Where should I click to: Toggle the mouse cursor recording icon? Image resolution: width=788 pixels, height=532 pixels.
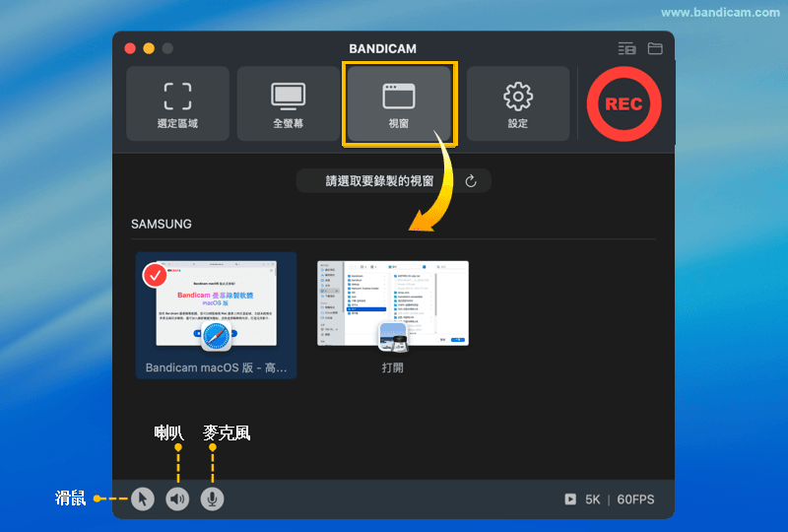tap(143, 499)
